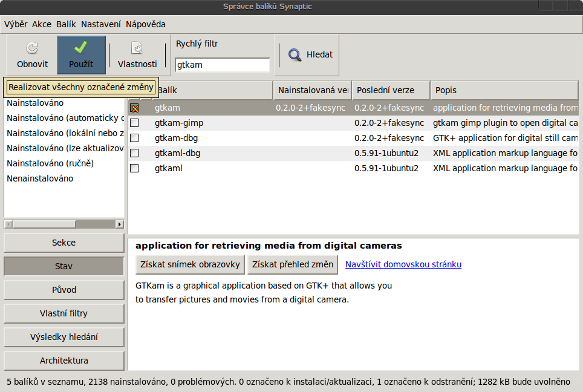
Task: Open the Nastavení menu
Action: click(x=101, y=24)
